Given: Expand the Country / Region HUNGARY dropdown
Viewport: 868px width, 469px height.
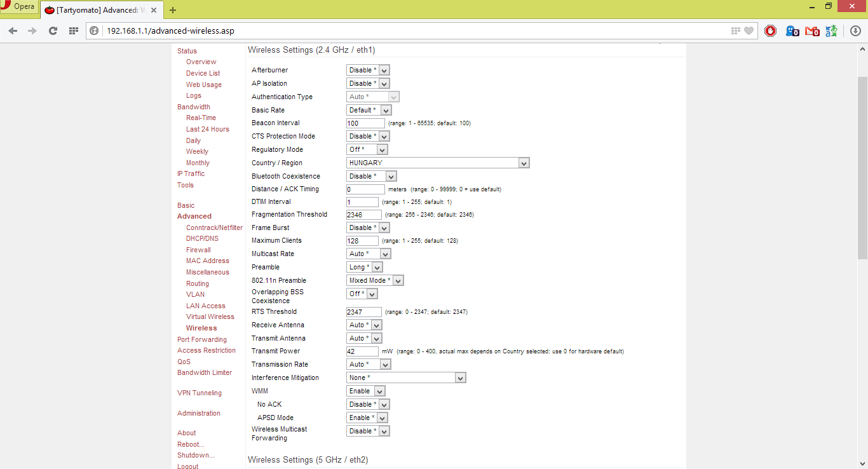Looking at the screenshot, I should [x=438, y=163].
